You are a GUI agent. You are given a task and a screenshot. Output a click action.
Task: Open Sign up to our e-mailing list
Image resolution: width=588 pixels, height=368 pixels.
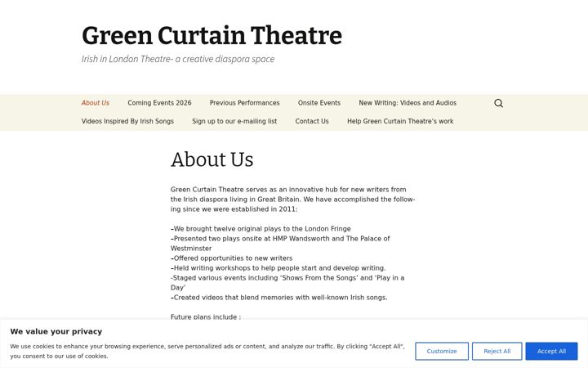(x=234, y=121)
